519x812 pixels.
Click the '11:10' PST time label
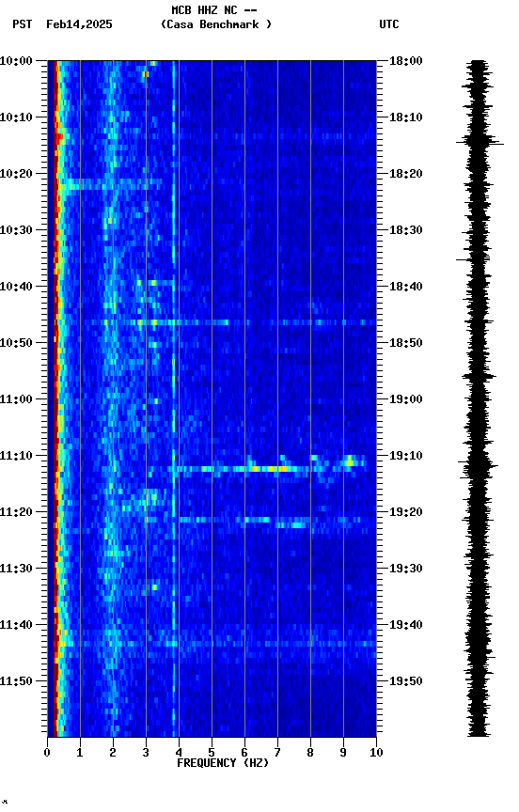click(x=16, y=456)
